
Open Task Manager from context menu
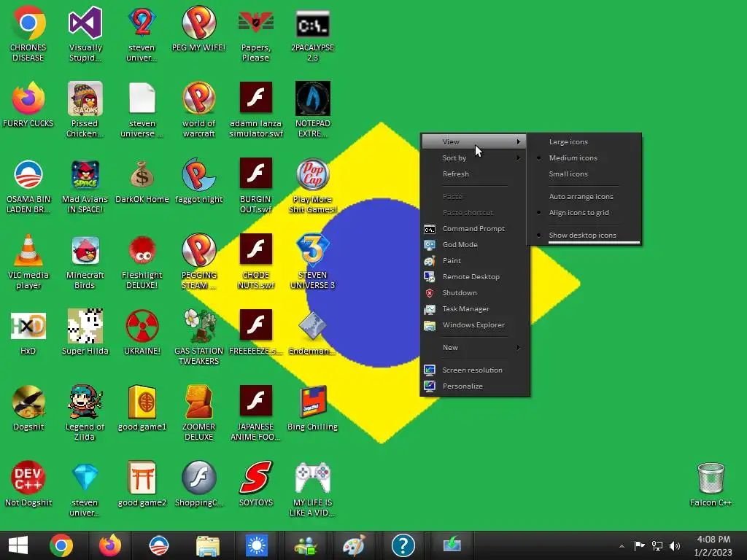click(x=474, y=309)
